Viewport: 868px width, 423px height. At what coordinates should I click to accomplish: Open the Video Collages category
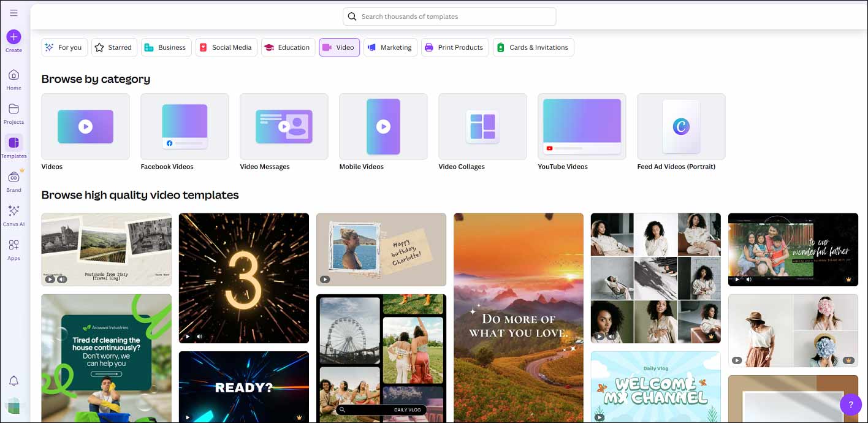tap(482, 126)
